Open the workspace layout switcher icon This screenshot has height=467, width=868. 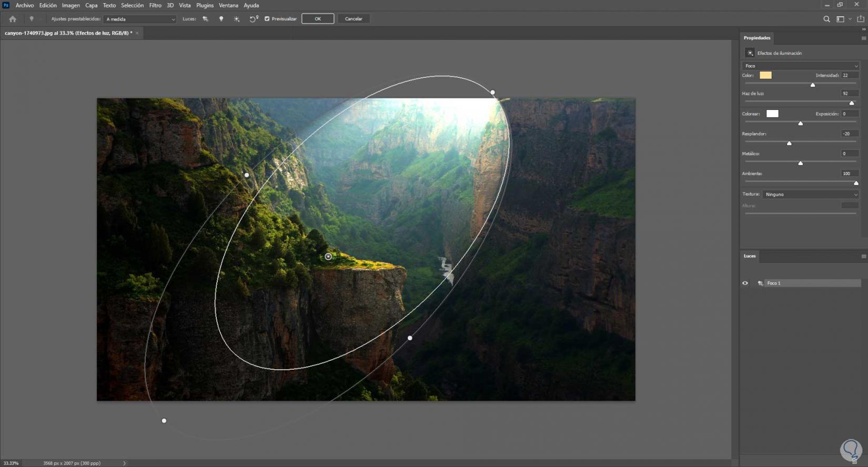click(x=841, y=19)
